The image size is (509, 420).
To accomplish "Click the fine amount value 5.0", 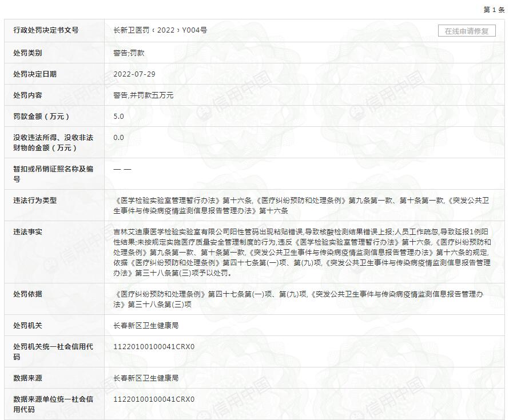I will coord(118,117).
